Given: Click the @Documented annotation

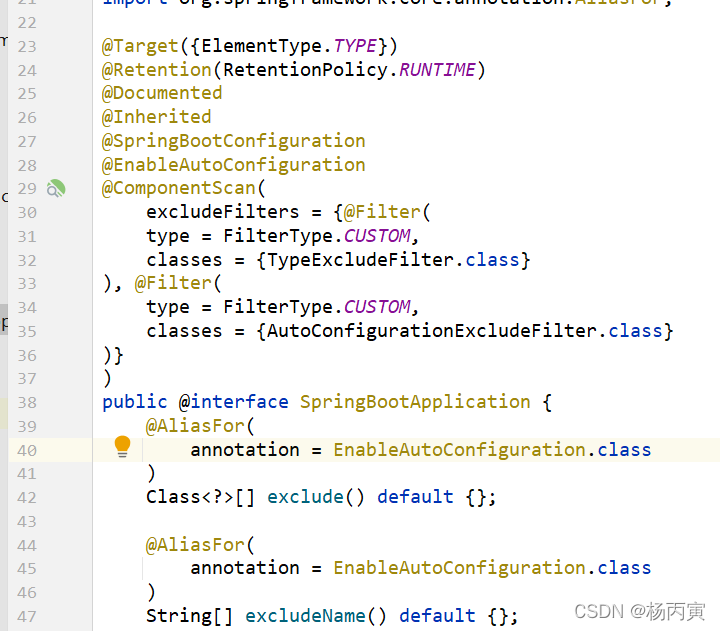Looking at the screenshot, I should click(162, 93).
